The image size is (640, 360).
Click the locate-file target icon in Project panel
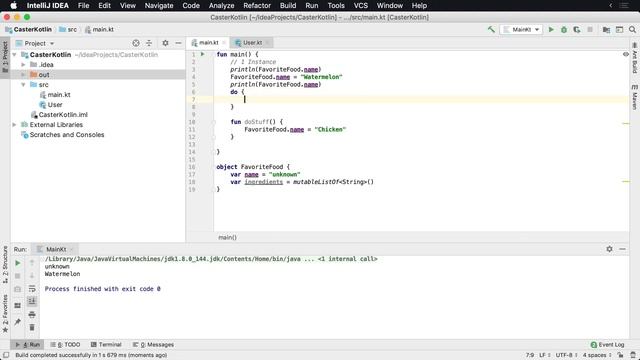[x=136, y=43]
